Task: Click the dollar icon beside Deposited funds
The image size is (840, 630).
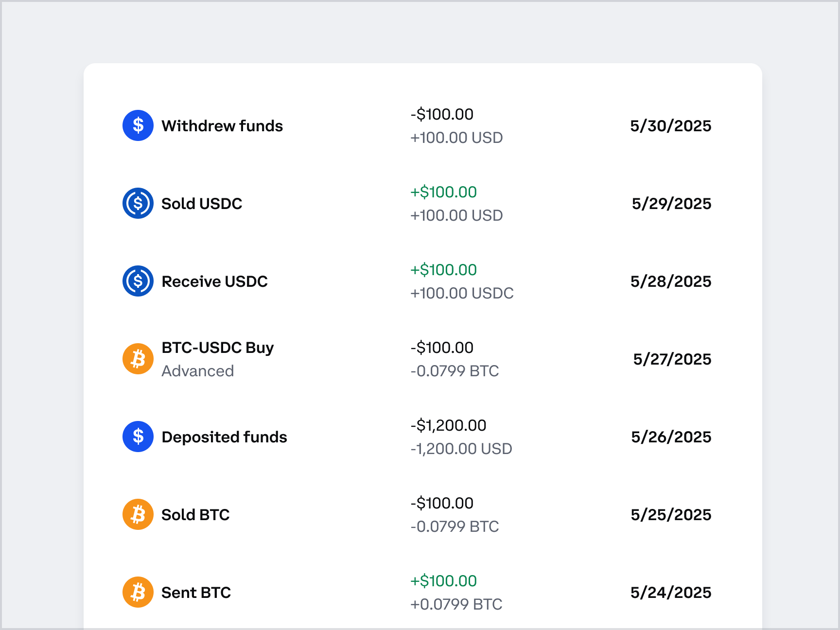Action: 138,437
